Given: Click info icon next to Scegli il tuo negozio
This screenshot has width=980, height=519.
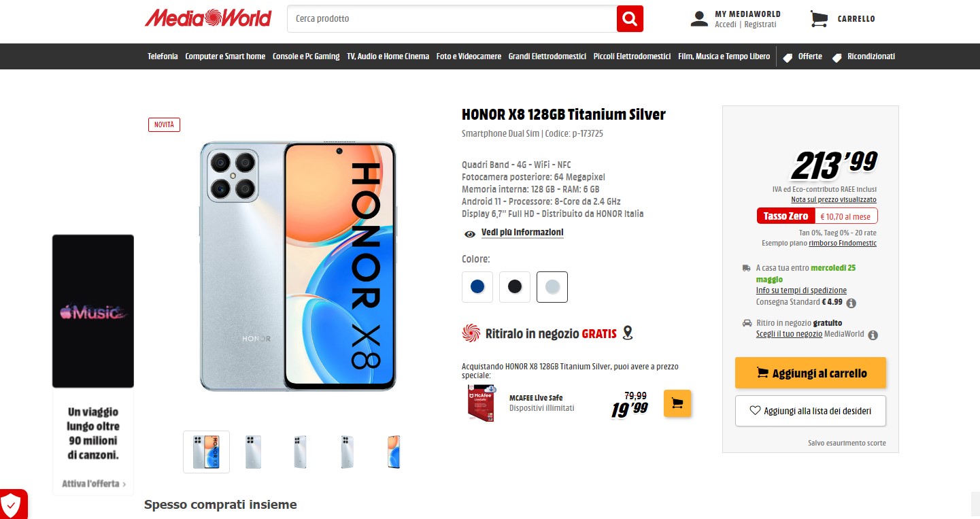Looking at the screenshot, I should click(873, 335).
